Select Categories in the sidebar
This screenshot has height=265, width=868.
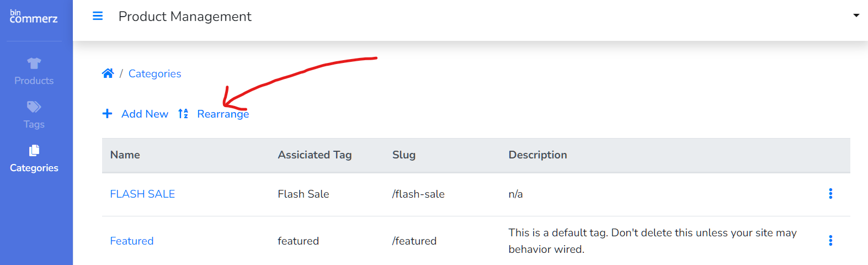[34, 168]
